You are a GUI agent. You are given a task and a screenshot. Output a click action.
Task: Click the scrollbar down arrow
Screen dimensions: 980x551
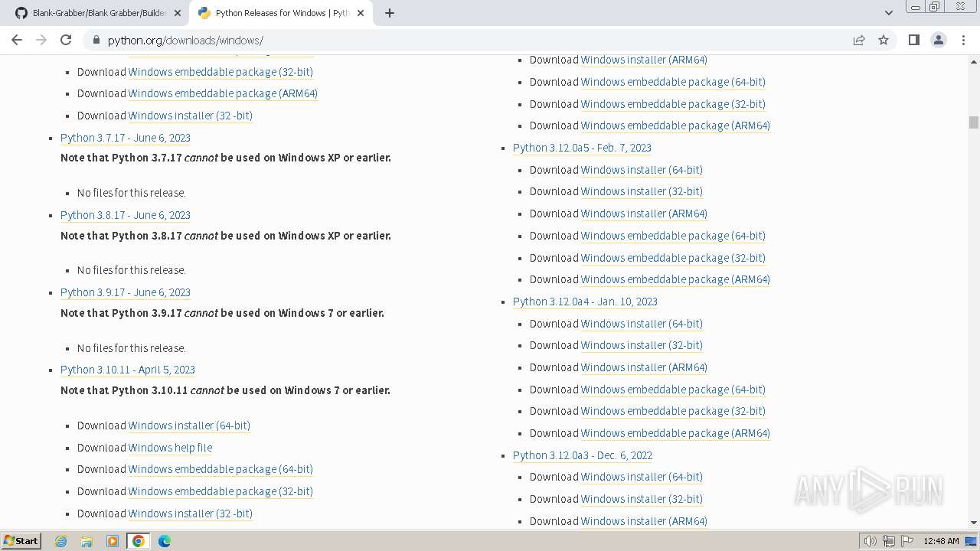click(x=973, y=523)
